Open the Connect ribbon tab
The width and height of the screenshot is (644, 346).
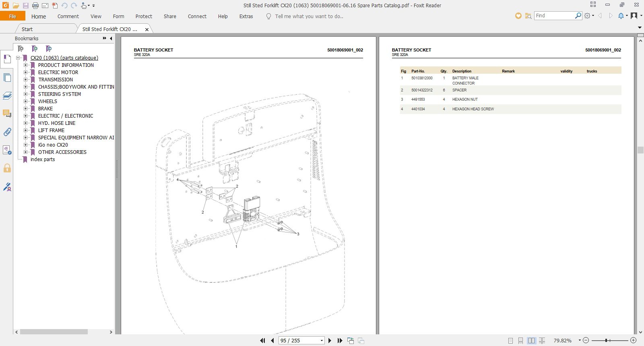point(197,17)
